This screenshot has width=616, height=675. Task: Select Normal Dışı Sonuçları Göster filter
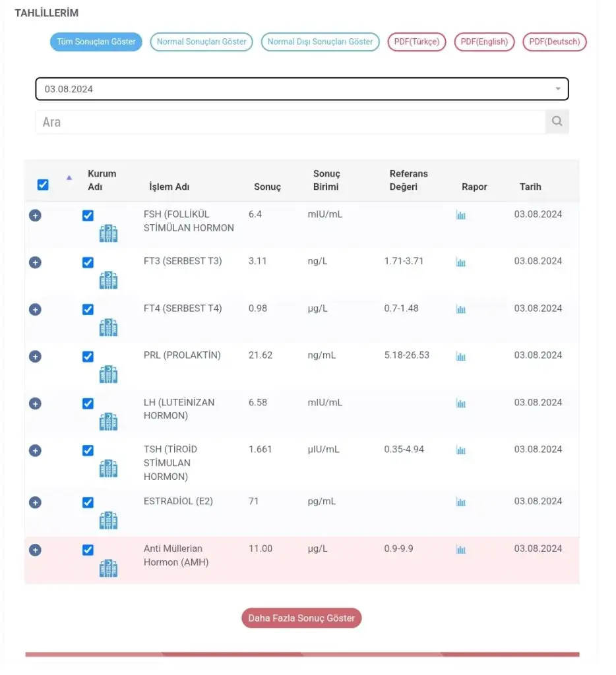pos(321,42)
